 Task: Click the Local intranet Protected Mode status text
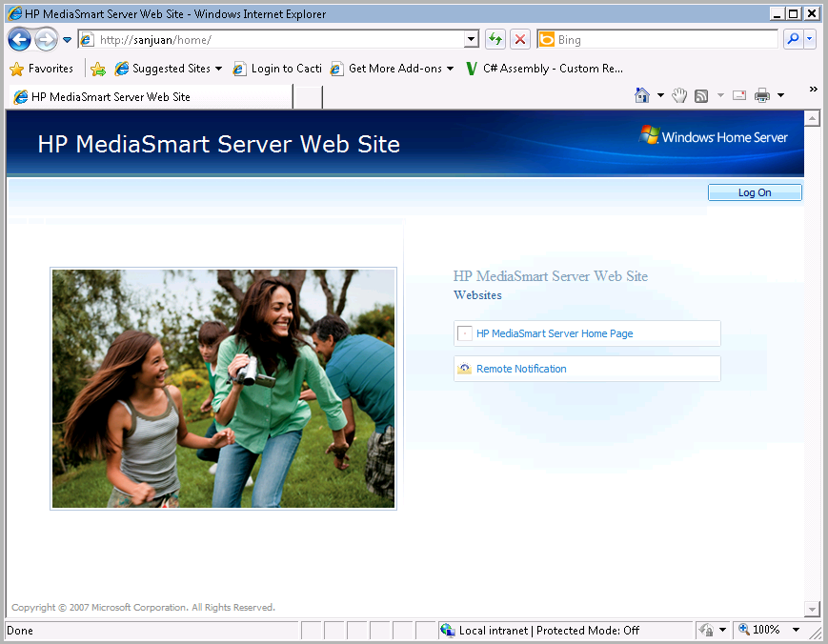pyautogui.click(x=549, y=631)
